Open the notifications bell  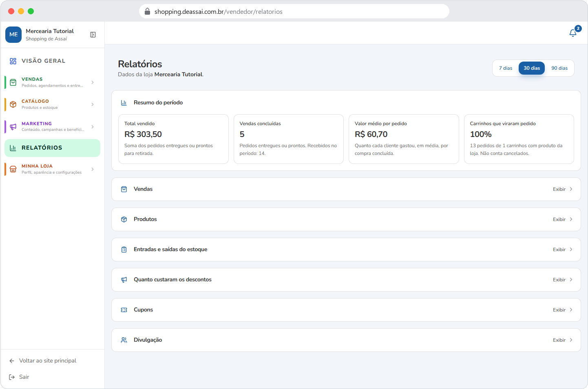pyautogui.click(x=573, y=33)
